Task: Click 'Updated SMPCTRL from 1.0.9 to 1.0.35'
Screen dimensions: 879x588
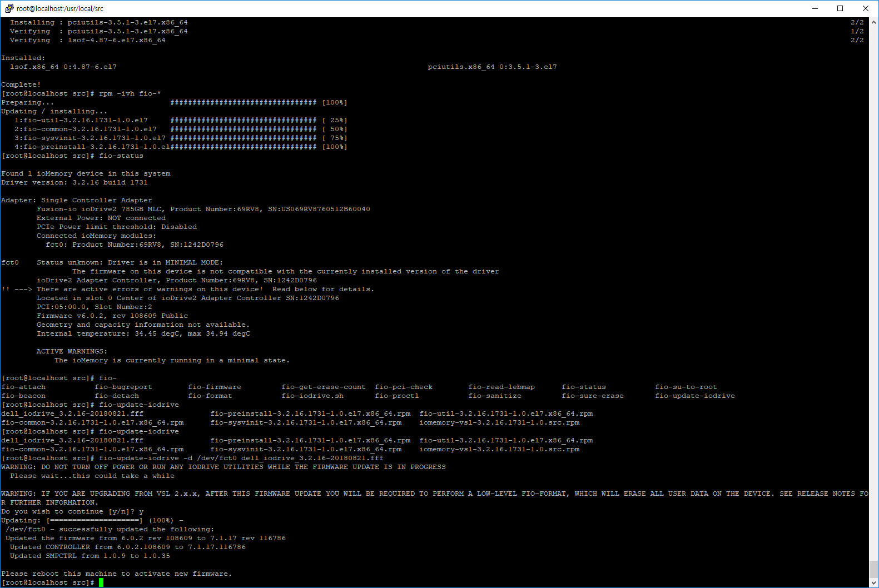Action: (90, 556)
